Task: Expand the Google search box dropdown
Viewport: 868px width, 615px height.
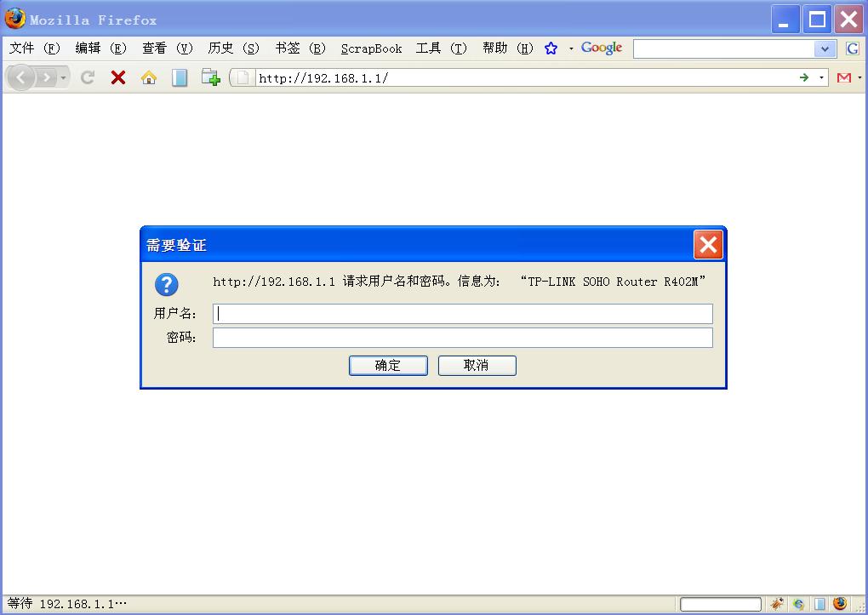Action: point(825,48)
